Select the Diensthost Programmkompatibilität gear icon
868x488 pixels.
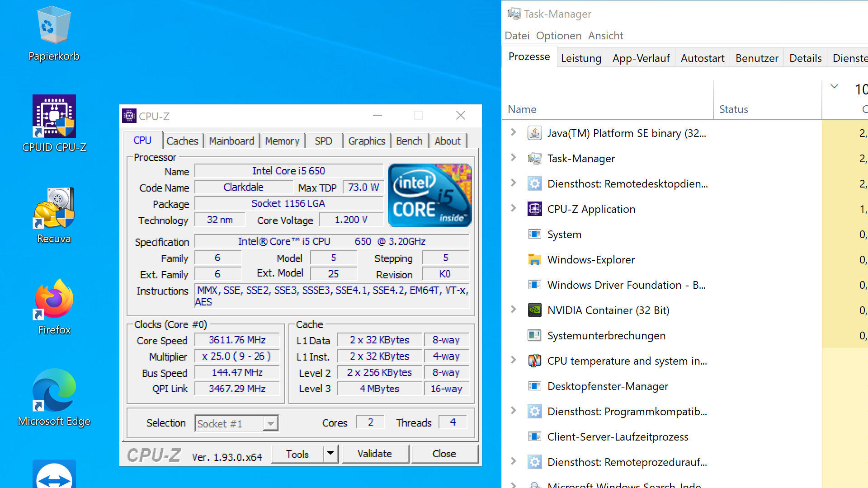(x=535, y=412)
